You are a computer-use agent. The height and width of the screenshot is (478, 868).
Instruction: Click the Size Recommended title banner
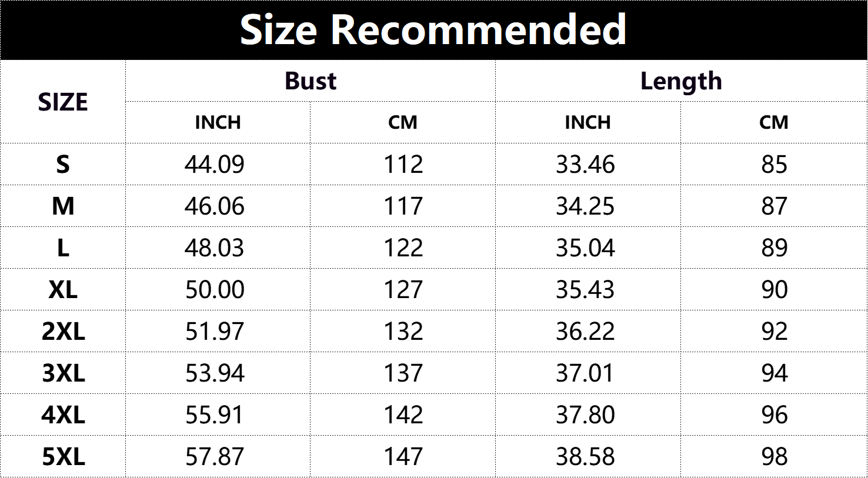(433, 29)
